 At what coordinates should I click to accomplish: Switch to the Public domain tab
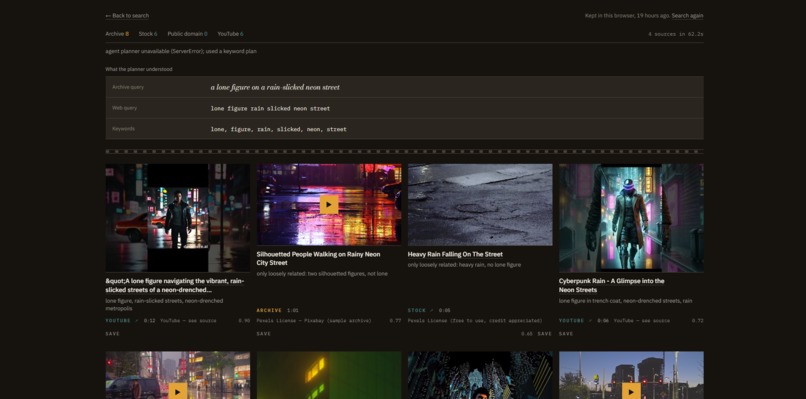(187, 34)
